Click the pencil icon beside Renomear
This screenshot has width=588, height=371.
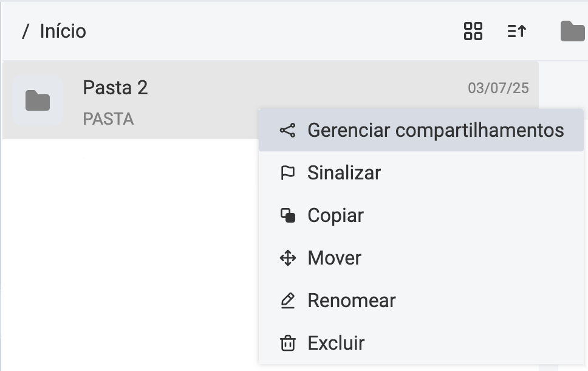pyautogui.click(x=287, y=300)
